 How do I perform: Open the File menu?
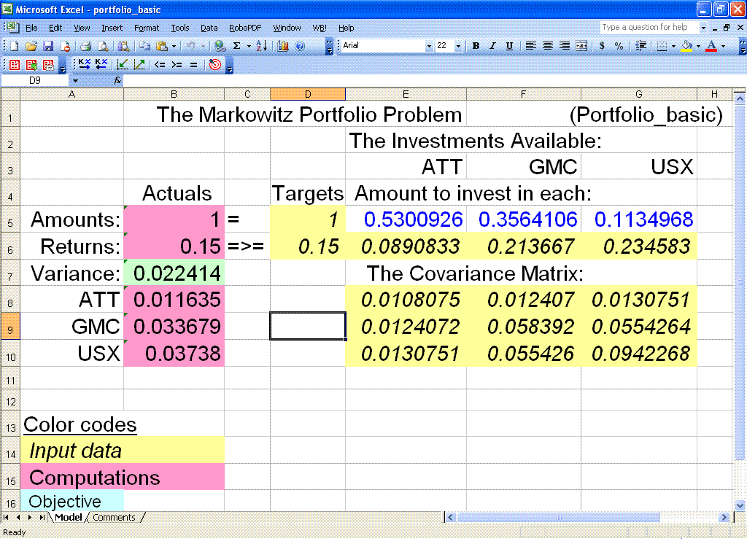[31, 28]
